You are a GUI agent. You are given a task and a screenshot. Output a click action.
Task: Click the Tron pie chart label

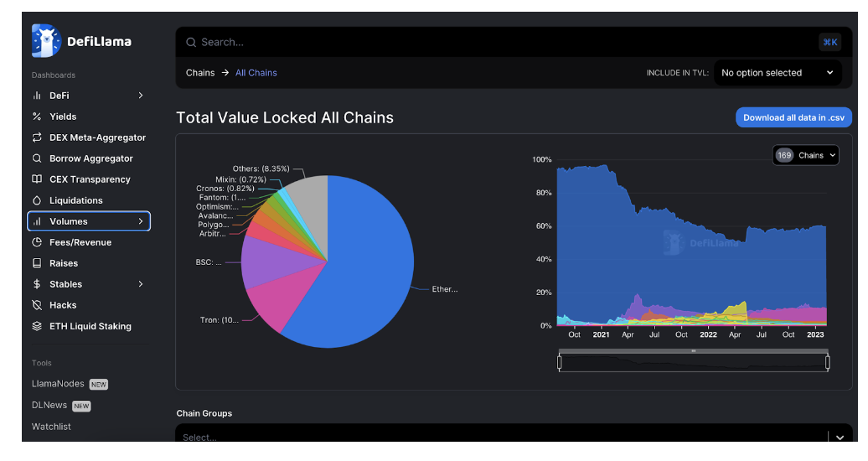point(220,320)
